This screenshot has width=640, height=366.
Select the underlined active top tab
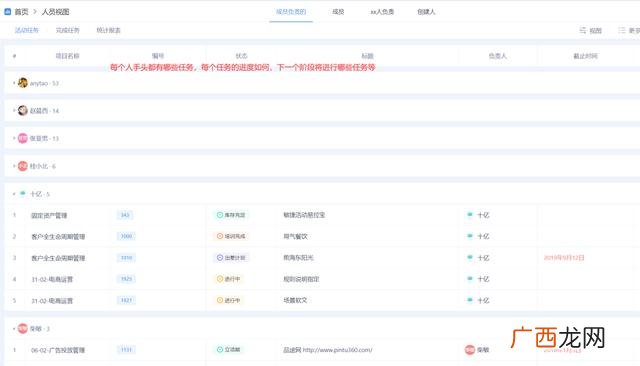pos(291,12)
